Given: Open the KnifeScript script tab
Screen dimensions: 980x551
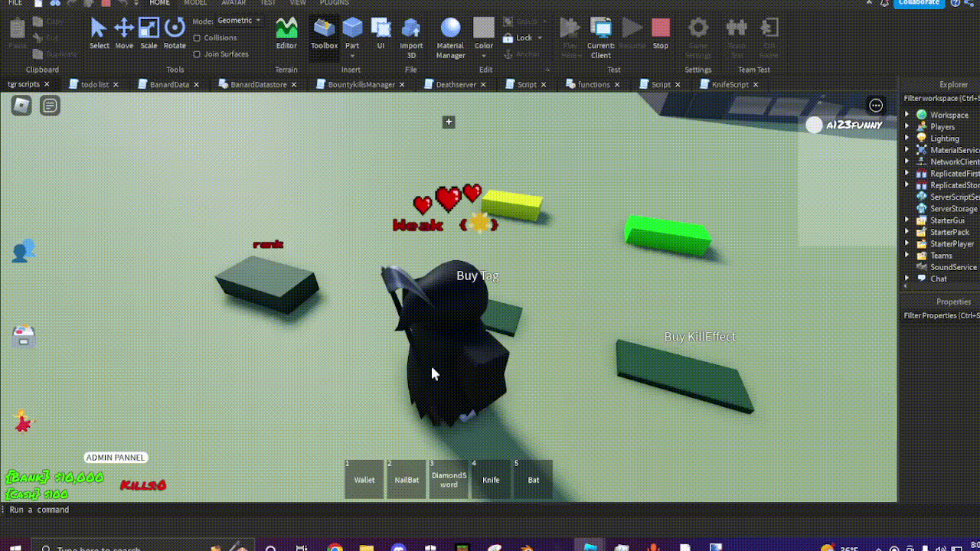Looking at the screenshot, I should point(730,84).
